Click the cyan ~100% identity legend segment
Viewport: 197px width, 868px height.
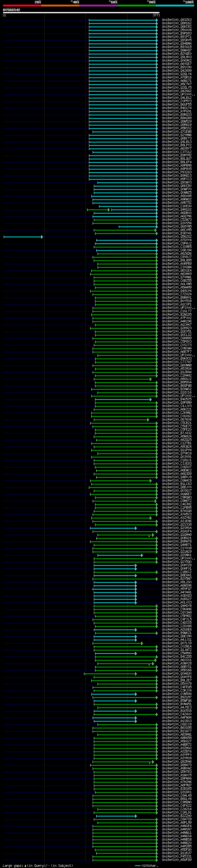pos(175,6)
